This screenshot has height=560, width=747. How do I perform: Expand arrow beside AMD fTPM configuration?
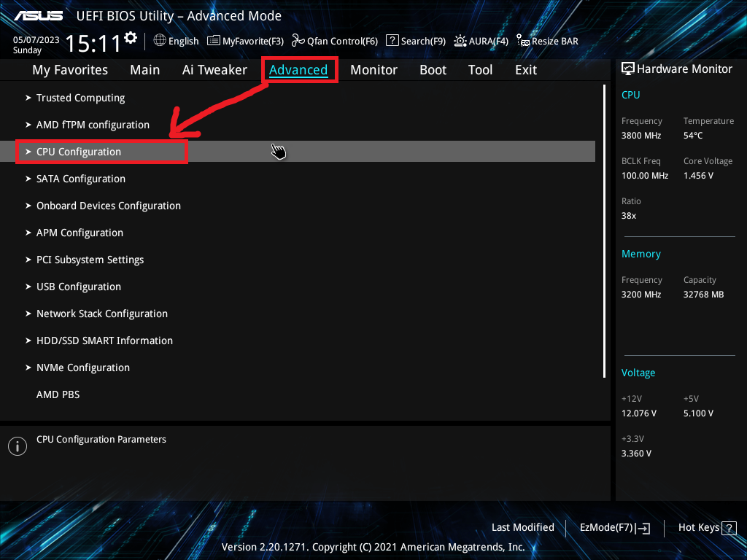(28, 125)
